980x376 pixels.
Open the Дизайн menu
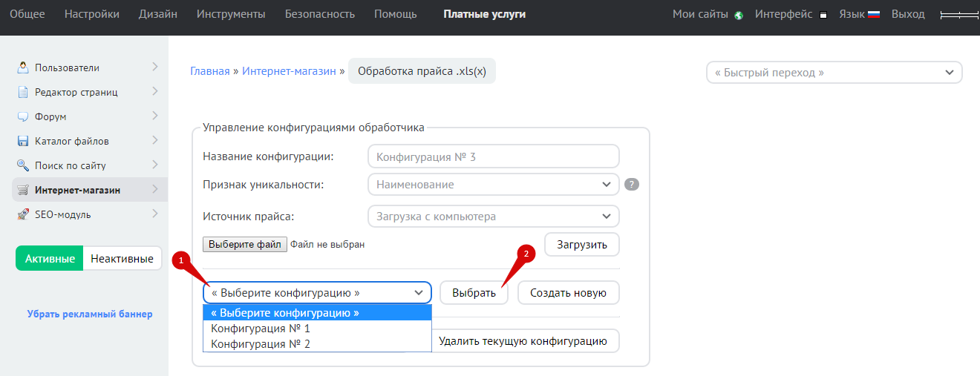coord(157,14)
